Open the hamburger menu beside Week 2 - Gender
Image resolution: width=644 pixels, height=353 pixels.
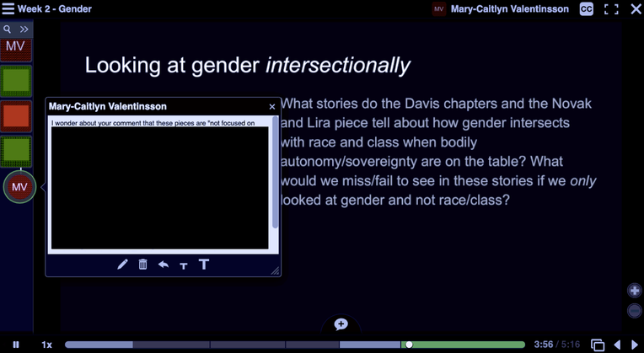coord(8,9)
